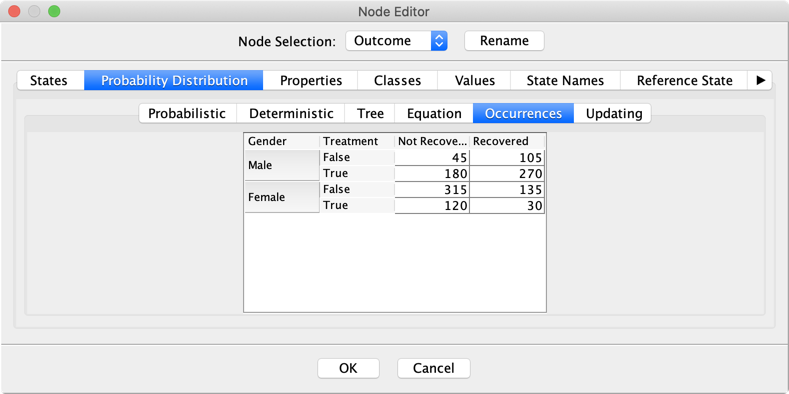Viewport: 789px width, 394px height.
Task: Select the Female row header
Action: [282, 197]
